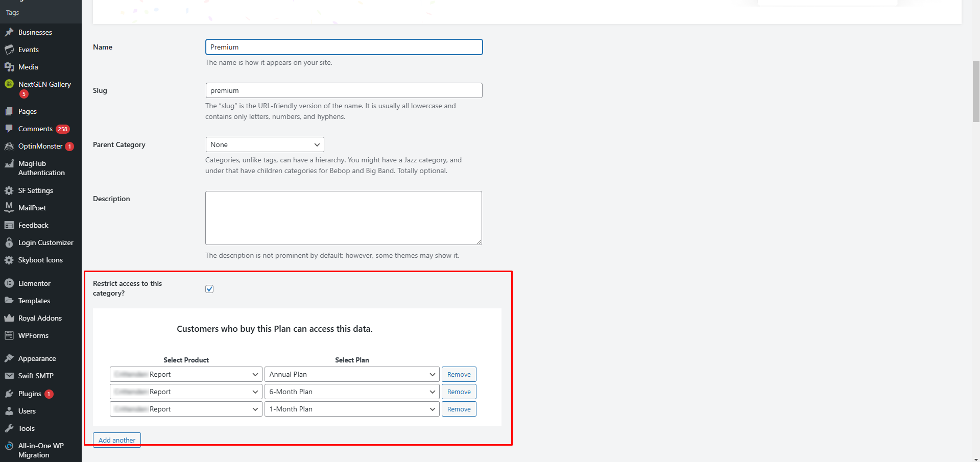Click the OptinMonster icon in sidebar
The image size is (980, 462).
coord(9,147)
